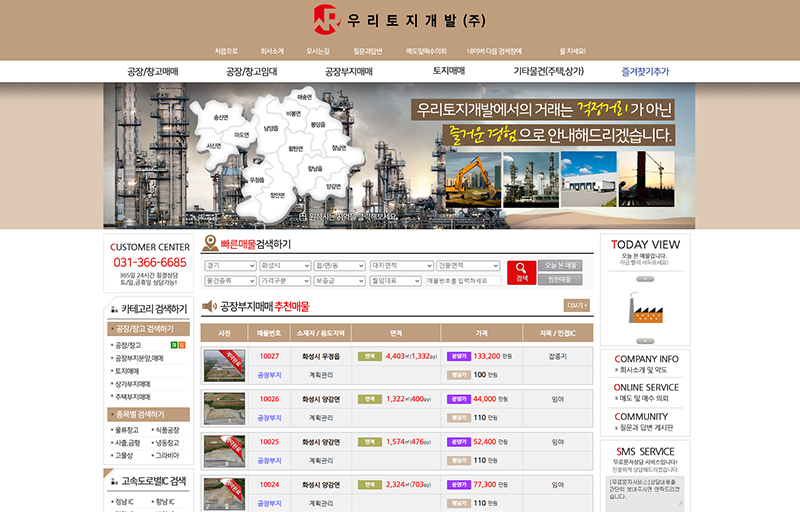Click the megaphone icon beside 공장부지매매 추천매물
The image size is (800, 512).
(210, 306)
